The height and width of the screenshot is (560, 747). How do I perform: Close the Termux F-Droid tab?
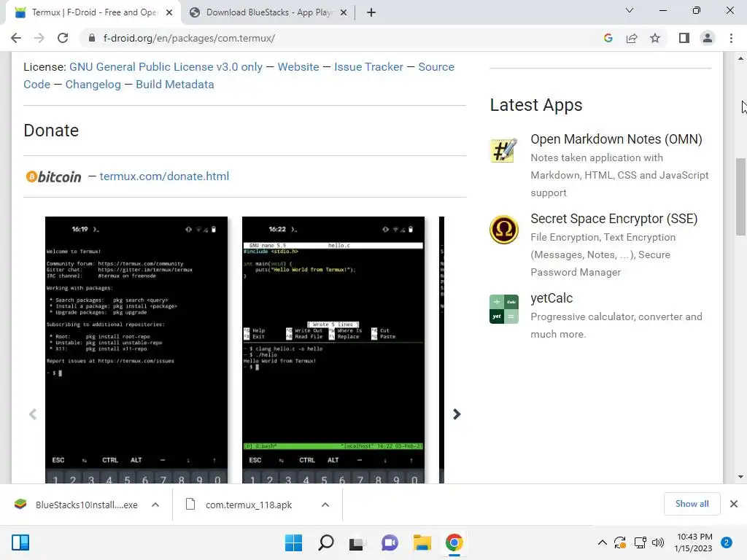pos(169,12)
